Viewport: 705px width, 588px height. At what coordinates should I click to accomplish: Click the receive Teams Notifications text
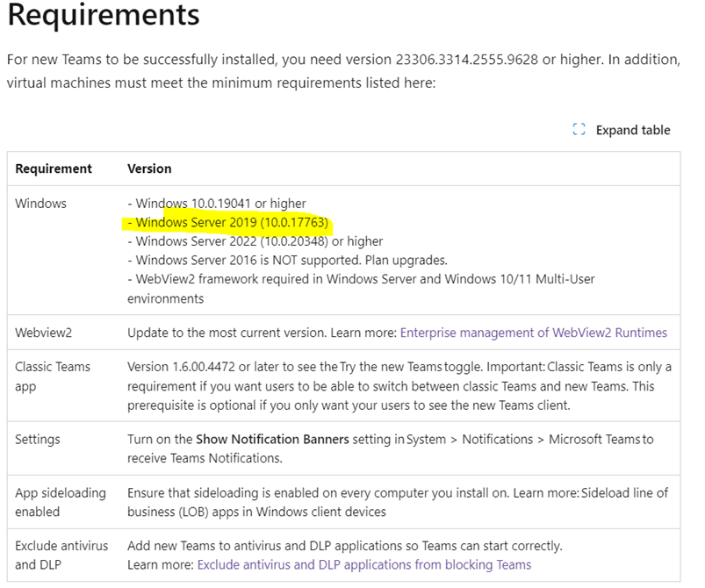(205, 458)
